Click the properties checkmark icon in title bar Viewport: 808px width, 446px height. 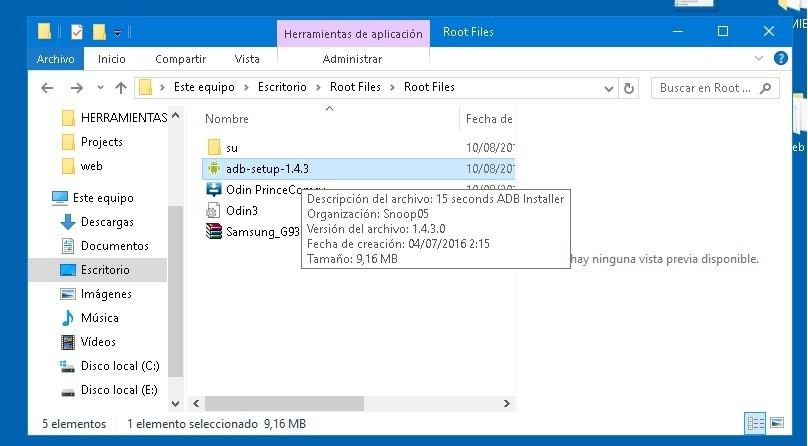(77, 32)
